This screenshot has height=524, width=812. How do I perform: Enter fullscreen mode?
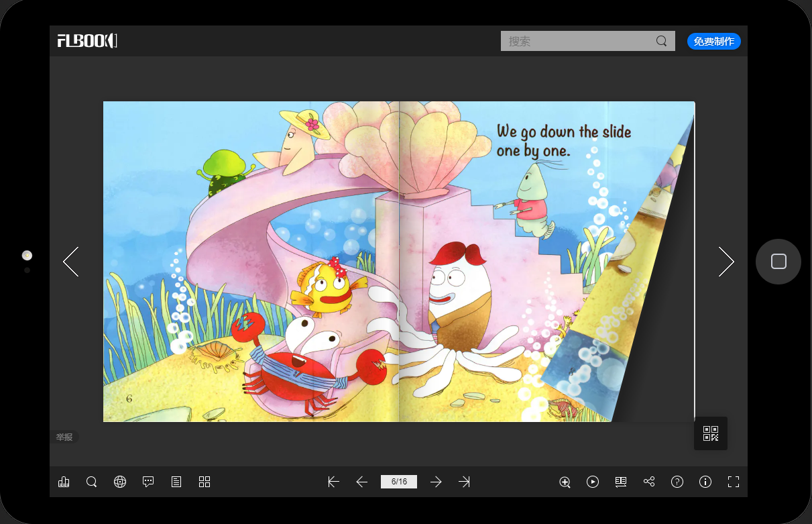pos(734,482)
